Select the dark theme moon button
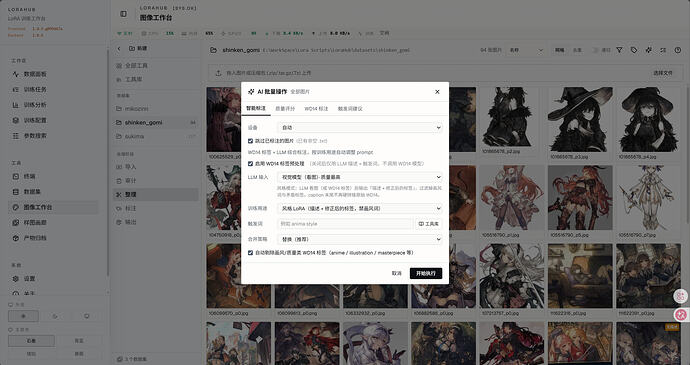The height and width of the screenshot is (365, 690). [x=55, y=316]
